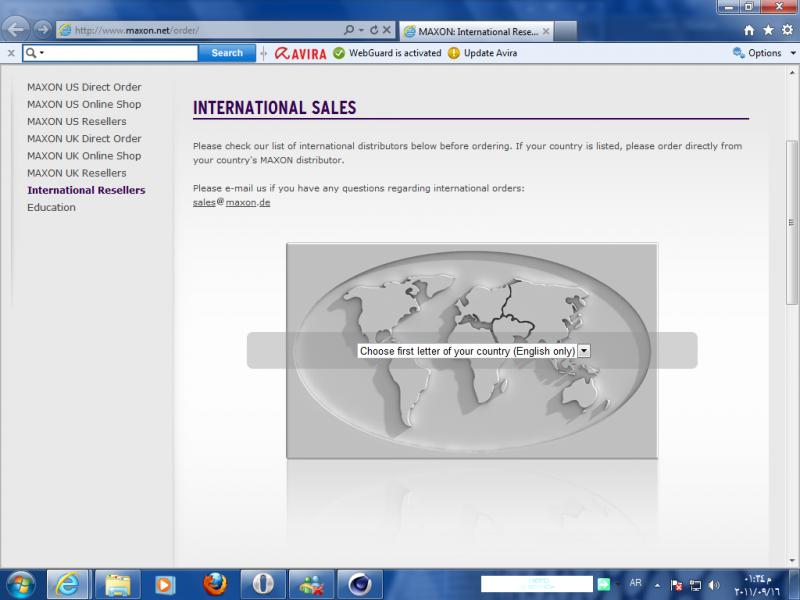
Task: Stop loading with the address bar X icon
Action: coord(387,30)
